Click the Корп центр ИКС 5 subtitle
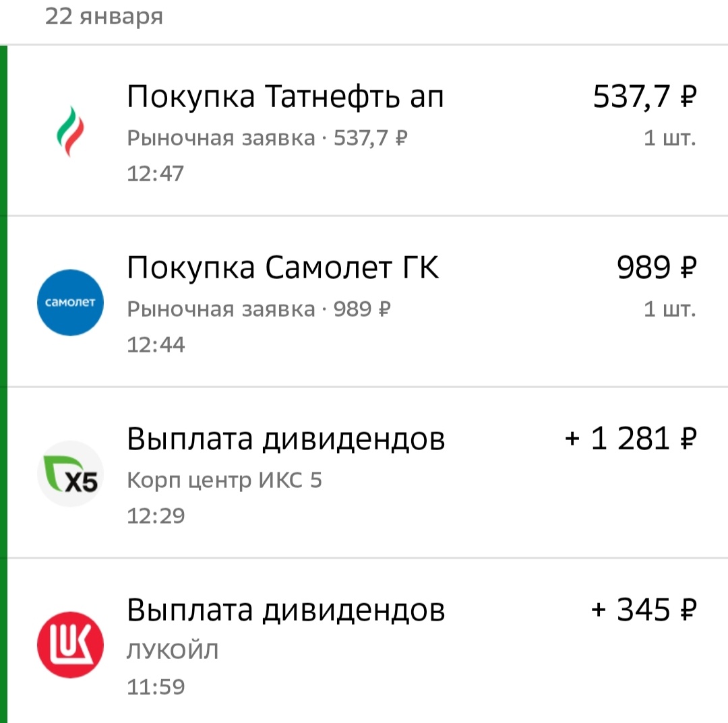This screenshot has height=723, width=728. (225, 480)
